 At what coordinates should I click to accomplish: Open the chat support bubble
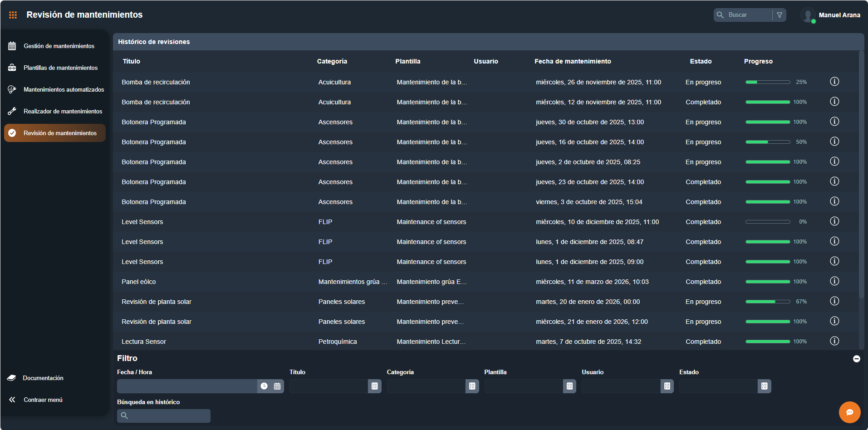pos(849,412)
